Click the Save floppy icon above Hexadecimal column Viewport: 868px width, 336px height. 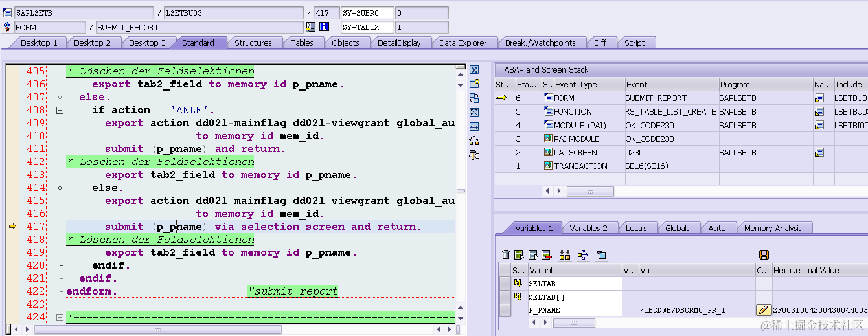[764, 254]
